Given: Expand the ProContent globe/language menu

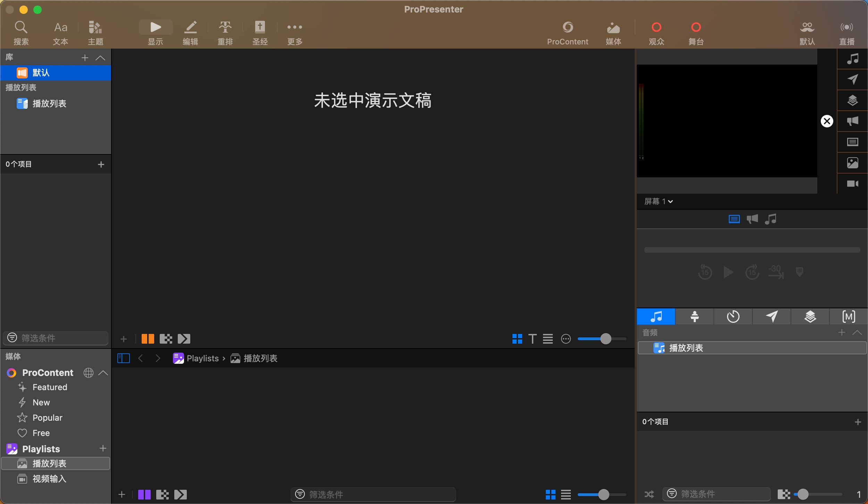Looking at the screenshot, I should (87, 372).
